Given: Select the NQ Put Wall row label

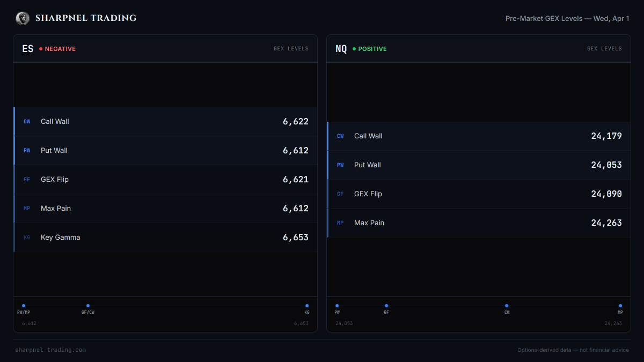Looking at the screenshot, I should (368, 165).
